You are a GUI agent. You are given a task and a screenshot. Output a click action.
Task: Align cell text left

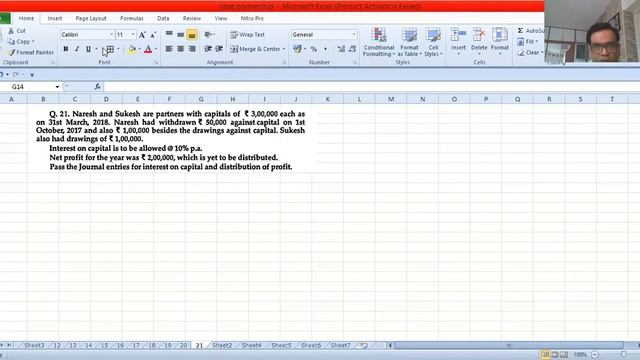click(169, 49)
